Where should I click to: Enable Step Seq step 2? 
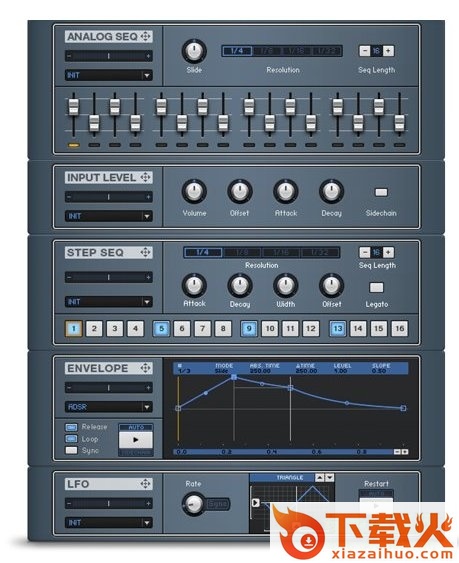click(x=94, y=329)
